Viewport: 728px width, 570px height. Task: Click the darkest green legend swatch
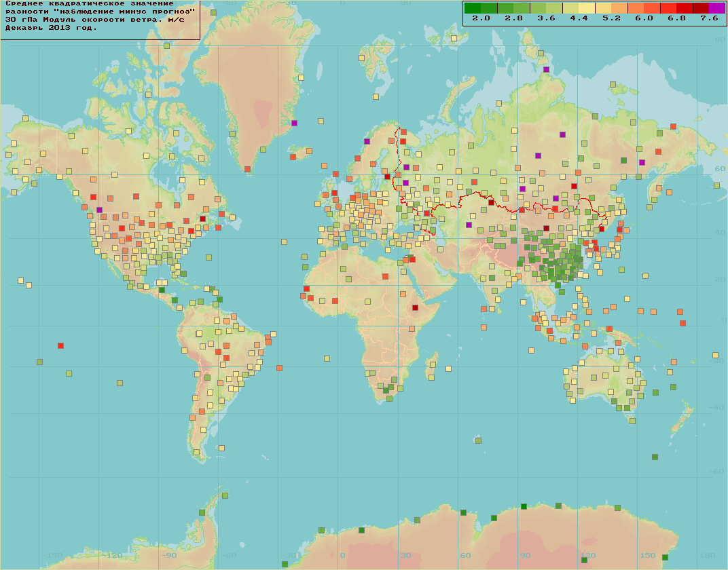(x=473, y=8)
